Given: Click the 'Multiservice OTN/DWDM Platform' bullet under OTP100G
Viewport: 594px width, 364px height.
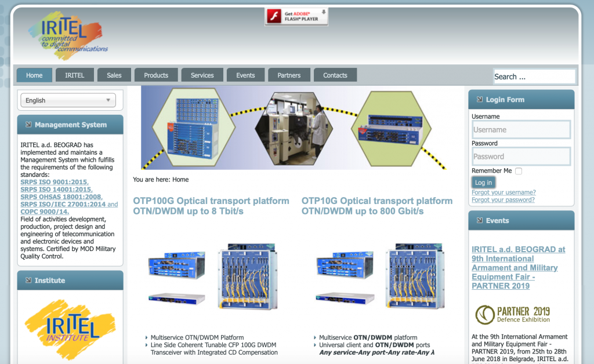Looking at the screenshot, I should tap(197, 337).
